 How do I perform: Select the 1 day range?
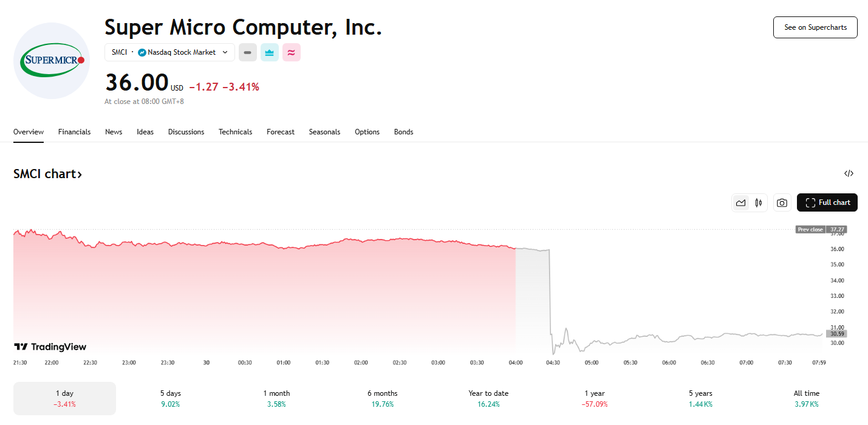click(x=64, y=398)
